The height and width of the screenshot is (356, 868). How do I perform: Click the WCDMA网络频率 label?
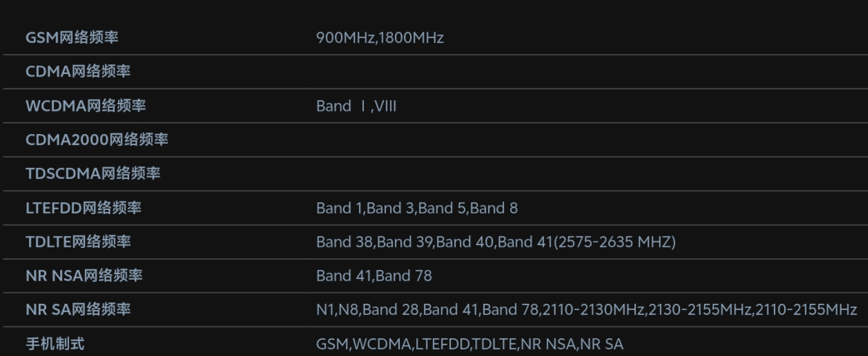coord(86,106)
